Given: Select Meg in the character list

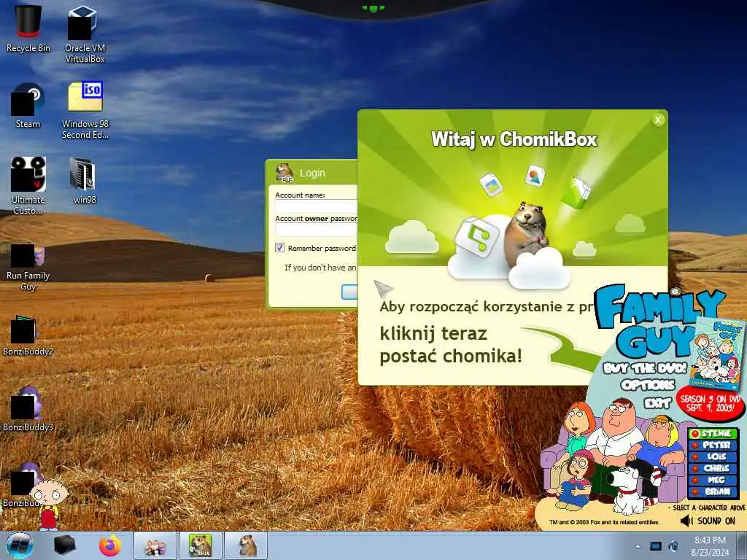Looking at the screenshot, I should 713,480.
